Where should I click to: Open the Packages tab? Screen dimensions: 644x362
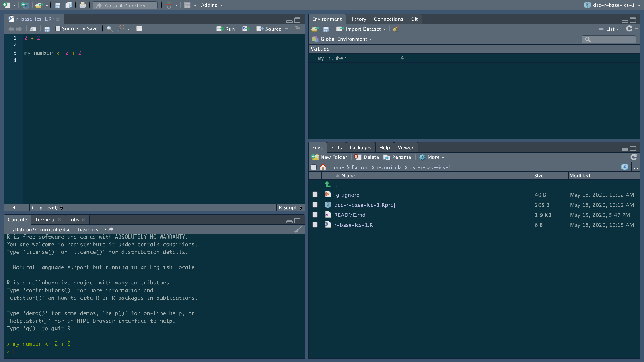click(360, 148)
